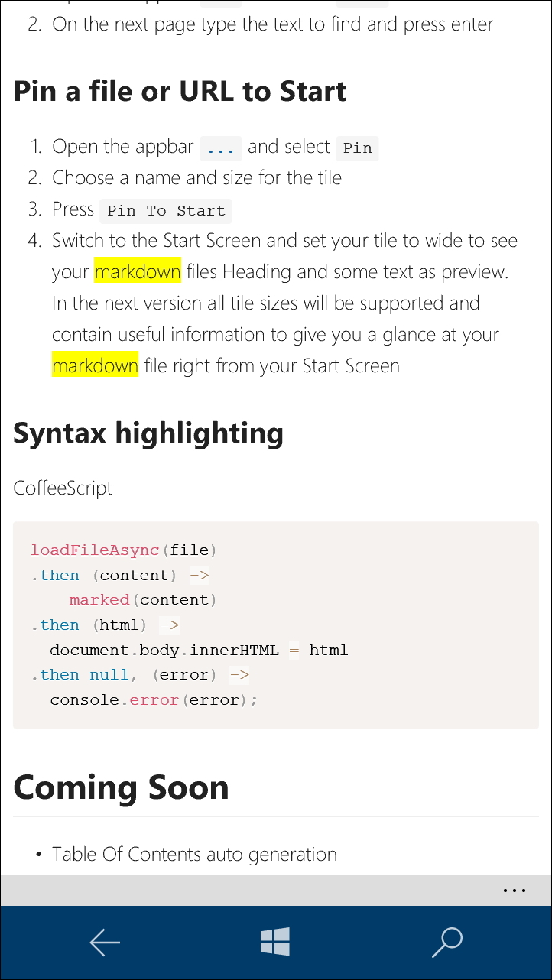This screenshot has height=980, width=552.
Task: Click 'document.body.innerHTML = html' line
Action: (x=199, y=651)
